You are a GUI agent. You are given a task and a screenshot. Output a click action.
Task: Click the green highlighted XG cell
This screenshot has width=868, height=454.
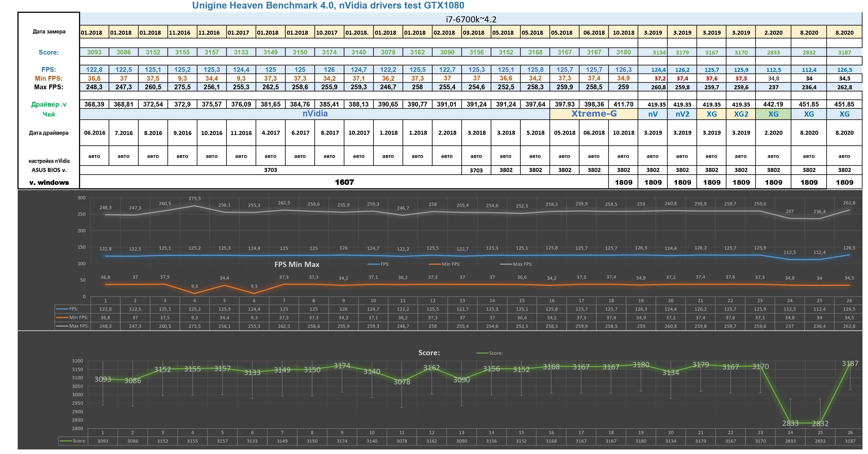[773, 114]
